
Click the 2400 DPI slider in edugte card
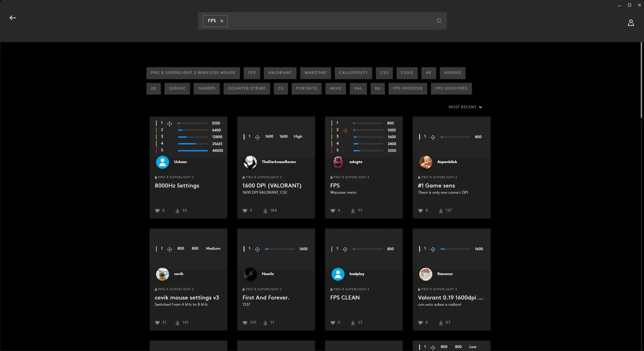[x=368, y=144]
